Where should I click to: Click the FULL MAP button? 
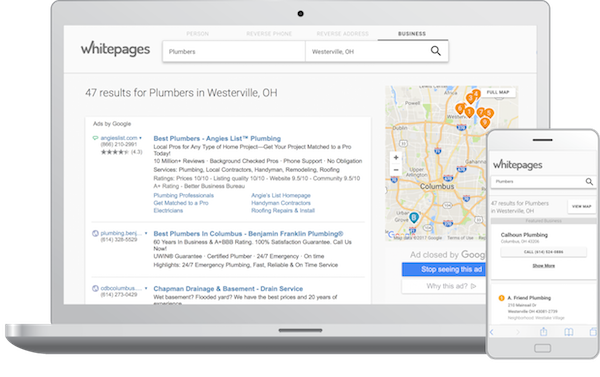tap(498, 92)
